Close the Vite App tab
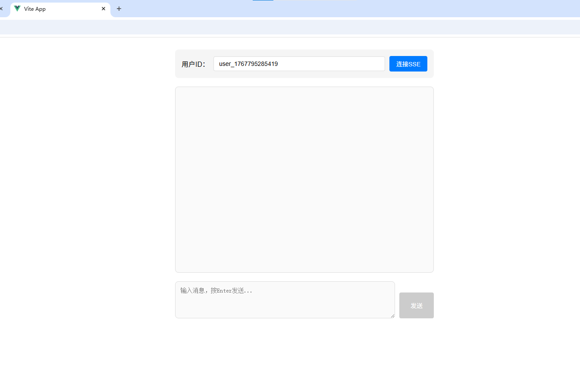The height and width of the screenshot is (392, 580). click(x=103, y=9)
